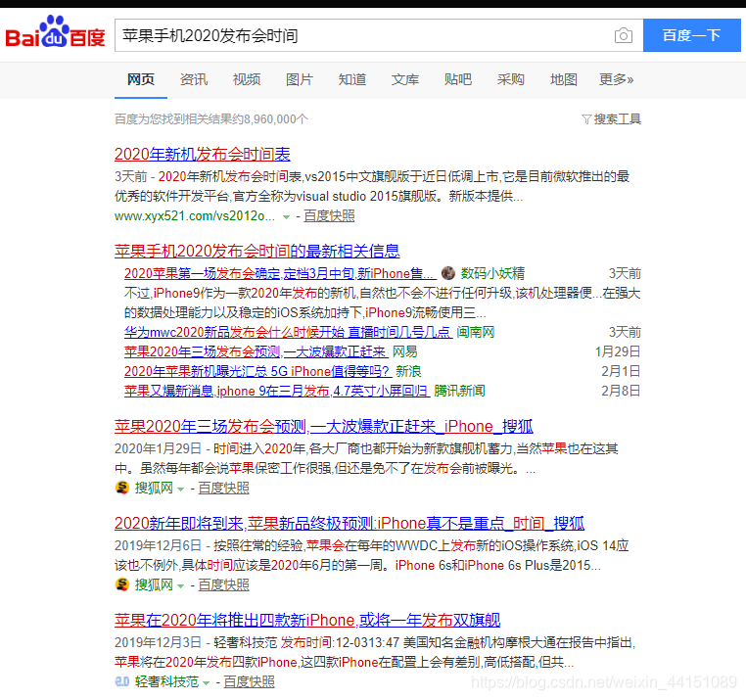The width and height of the screenshot is (746, 700).
Task: Open www.xyx521.com result URL
Action: pos(195,216)
